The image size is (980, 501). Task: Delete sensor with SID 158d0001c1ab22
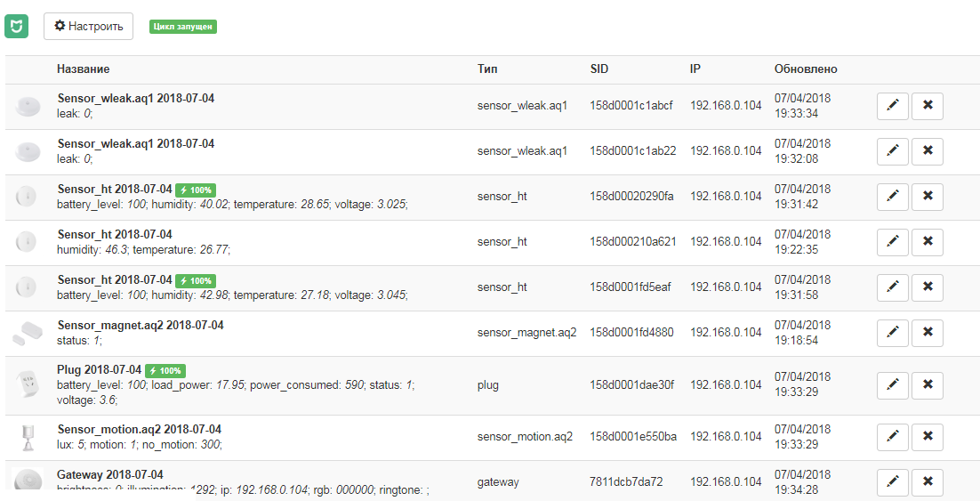pyautogui.click(x=928, y=151)
